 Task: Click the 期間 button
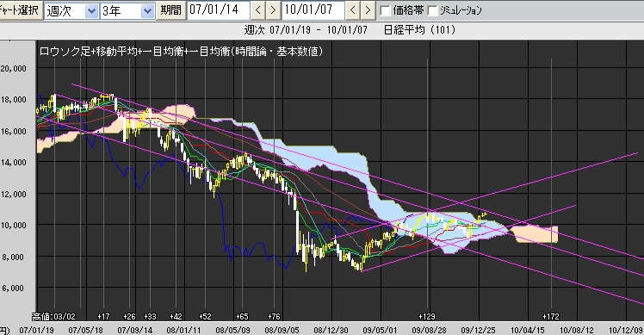(x=170, y=10)
